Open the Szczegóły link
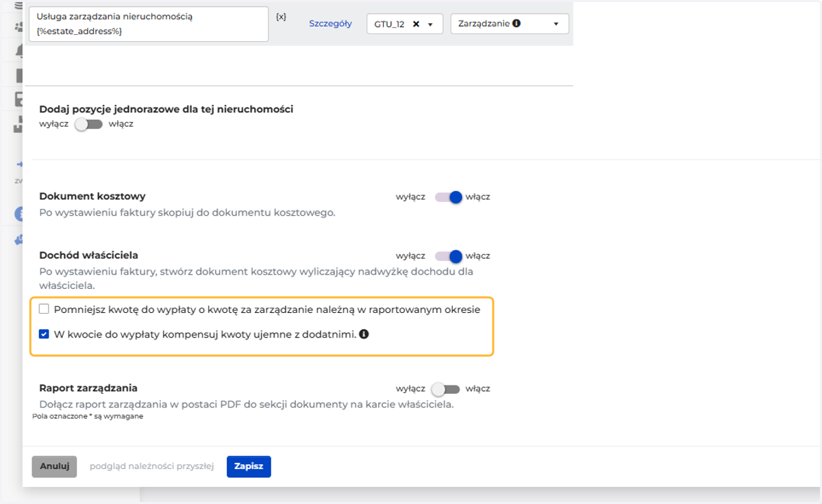Viewport: 822px width, 504px height. (330, 23)
